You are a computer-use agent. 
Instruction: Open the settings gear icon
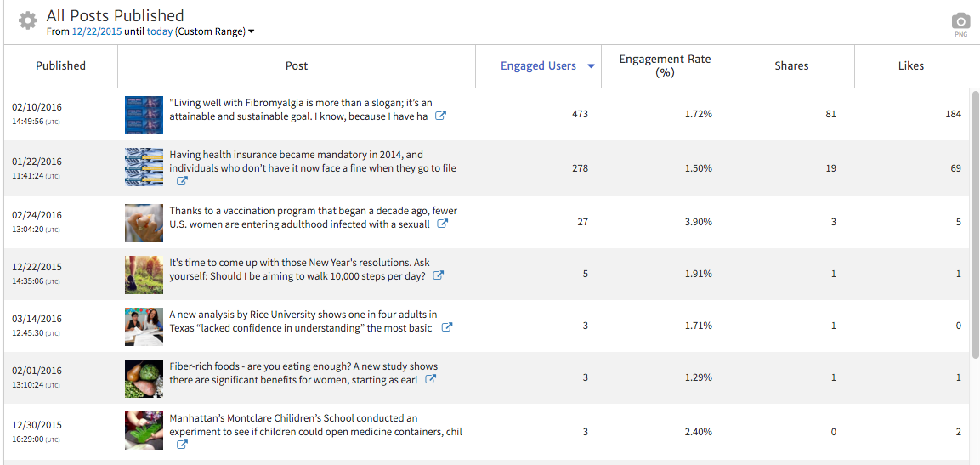coord(27,21)
